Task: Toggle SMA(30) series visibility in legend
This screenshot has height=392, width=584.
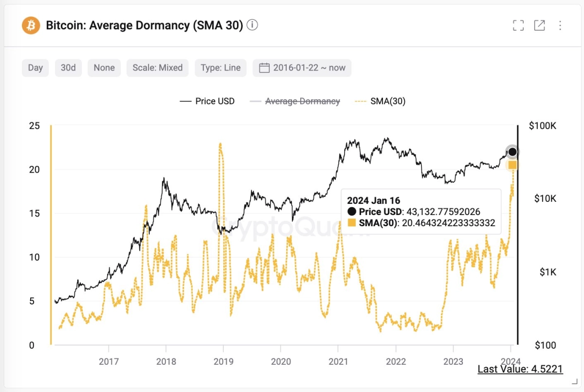Action: [380, 101]
